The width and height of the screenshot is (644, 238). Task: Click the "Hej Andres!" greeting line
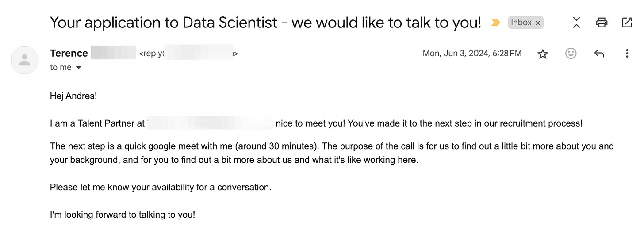[73, 96]
